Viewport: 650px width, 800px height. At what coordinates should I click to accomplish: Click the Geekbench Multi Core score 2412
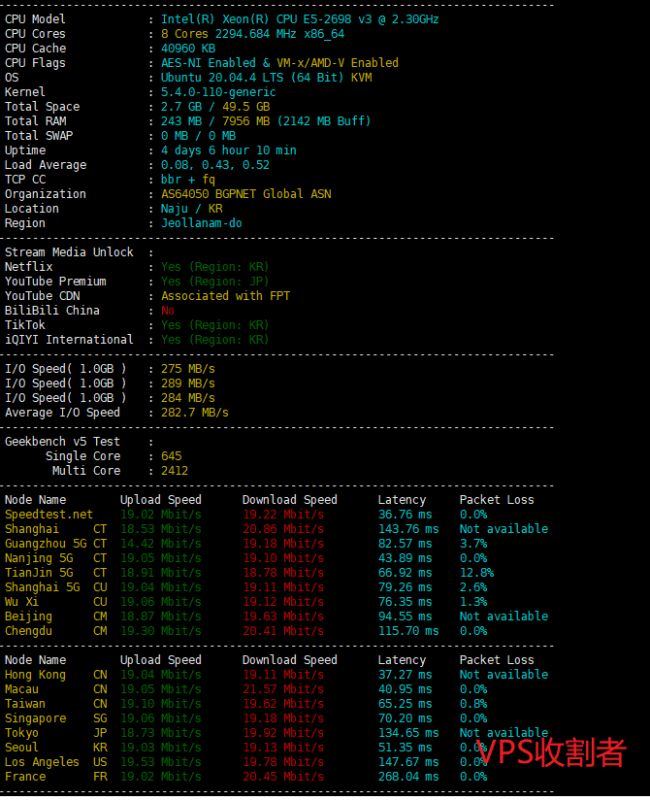[x=174, y=471]
